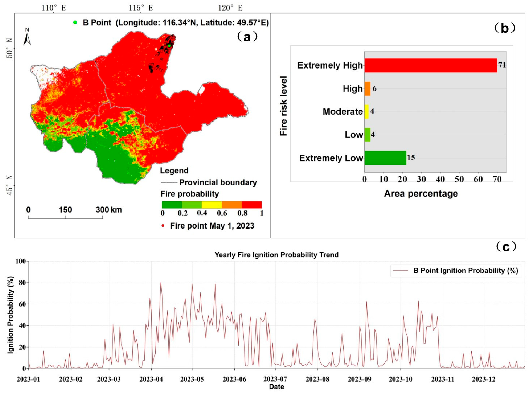
Task: Click the Area percentage axis label
Action: [x=421, y=193]
